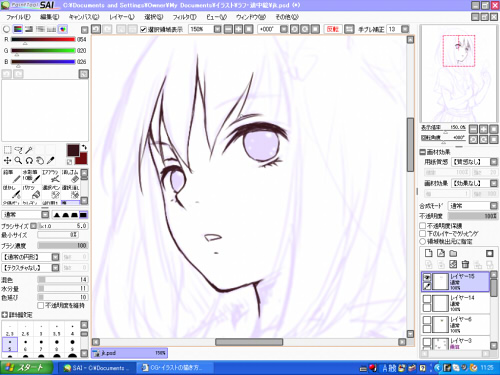Screen dimensions: 500x375
Task: Click the 反転 flip view button
Action: point(332,29)
